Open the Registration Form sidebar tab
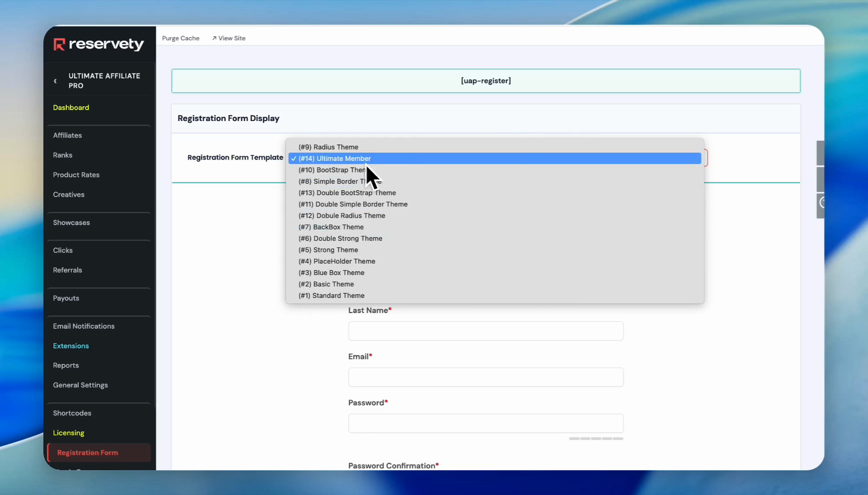The width and height of the screenshot is (868, 495). (x=88, y=452)
